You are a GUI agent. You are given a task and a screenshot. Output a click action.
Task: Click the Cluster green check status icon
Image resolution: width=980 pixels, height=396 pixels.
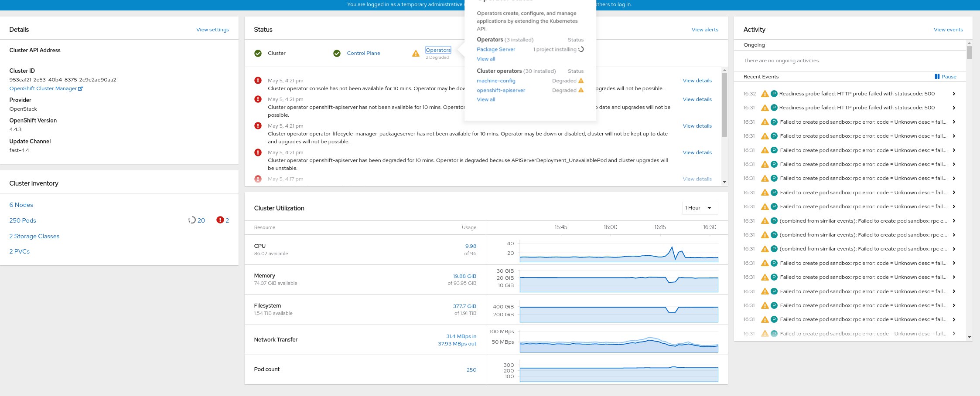(258, 53)
